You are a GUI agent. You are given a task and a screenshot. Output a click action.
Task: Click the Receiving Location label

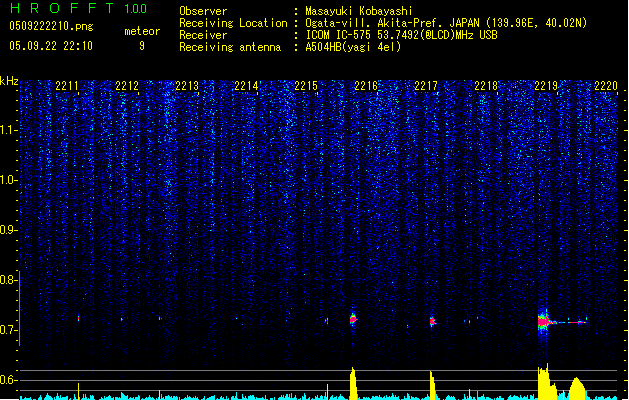pos(233,23)
